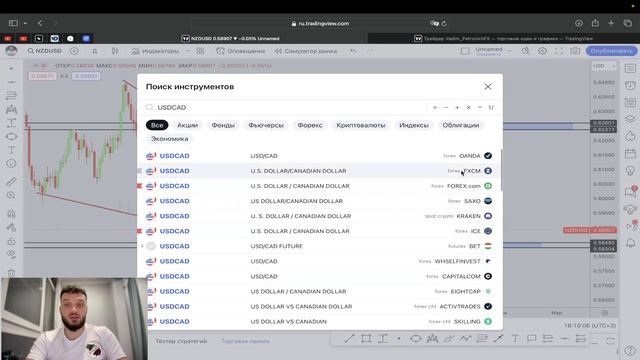
Task: Switch to the NZDUSD Unnamed browser tab
Action: coord(231,38)
